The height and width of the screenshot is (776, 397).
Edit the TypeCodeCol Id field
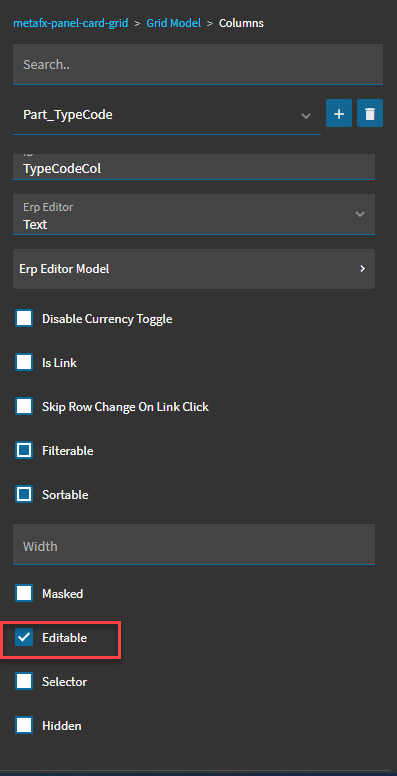coord(194,167)
